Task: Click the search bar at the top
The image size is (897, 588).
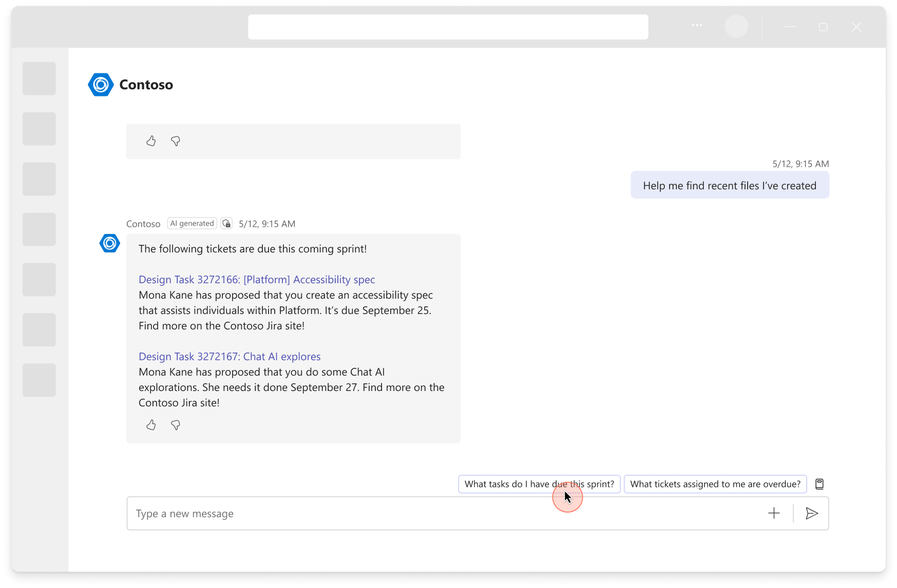Action: coord(448,26)
